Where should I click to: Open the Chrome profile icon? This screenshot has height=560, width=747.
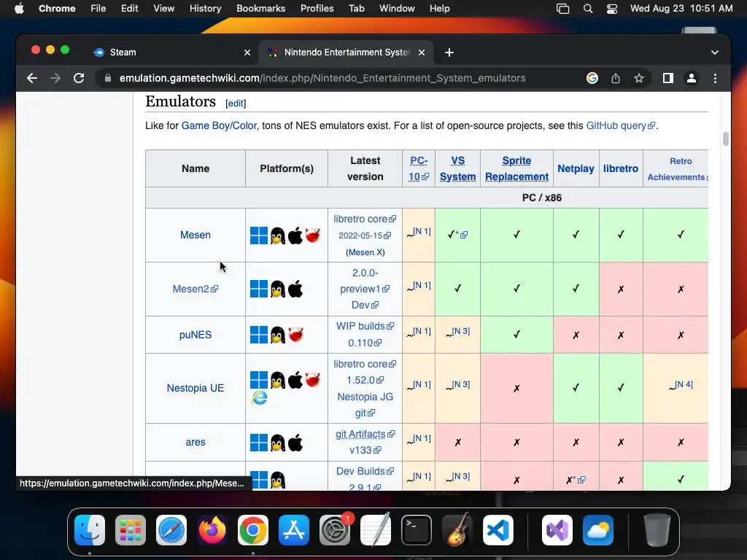pyautogui.click(x=692, y=78)
